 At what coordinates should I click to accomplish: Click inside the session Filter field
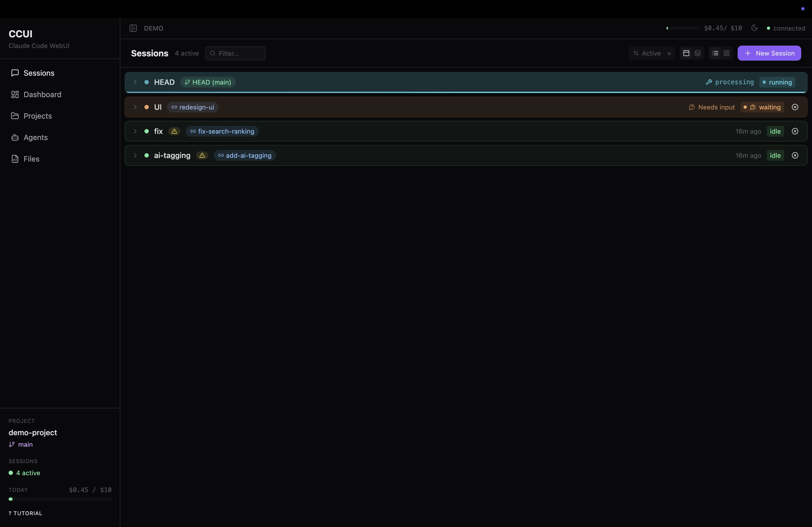click(235, 53)
